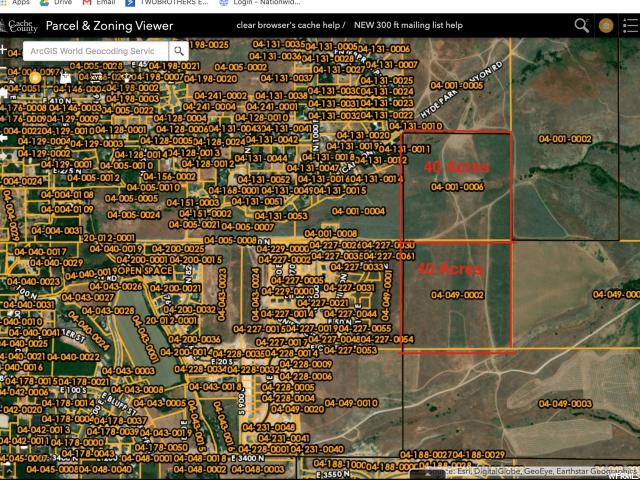This screenshot has width=640, height=480.
Task: Click the Hyde Park Canyon Rd label
Action: click(x=462, y=89)
